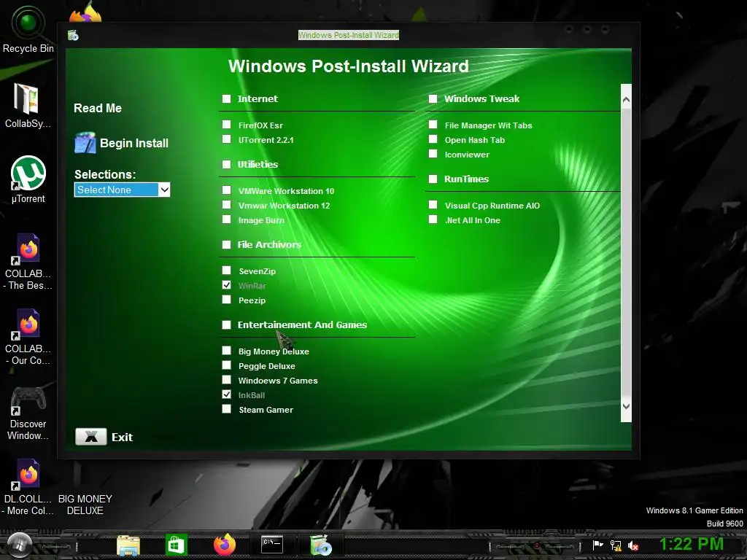The height and width of the screenshot is (560, 747).
Task: Click the wizard title bar app icon
Action: pos(73,35)
